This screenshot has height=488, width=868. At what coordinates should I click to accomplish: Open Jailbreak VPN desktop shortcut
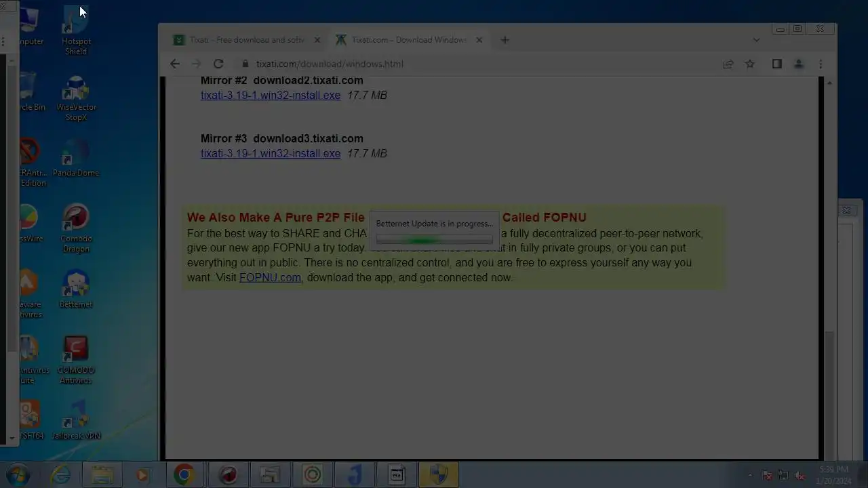point(76,421)
